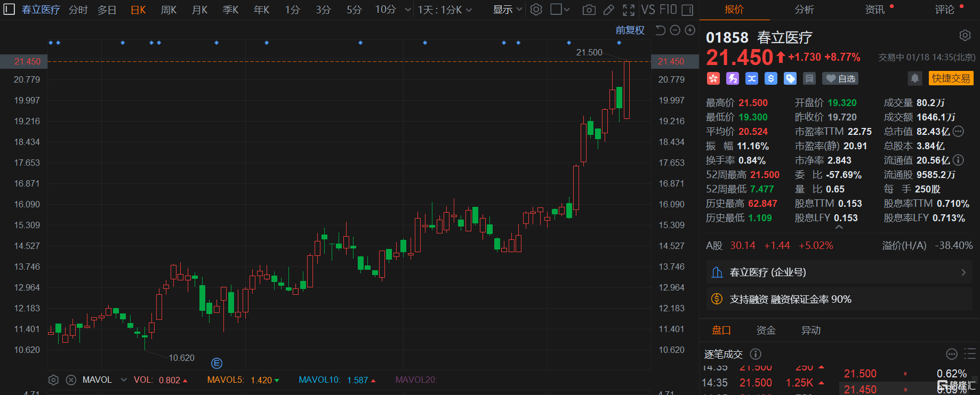Switch to the 周K weekly chart tab
This screenshot has height=395, width=980.
[168, 10]
